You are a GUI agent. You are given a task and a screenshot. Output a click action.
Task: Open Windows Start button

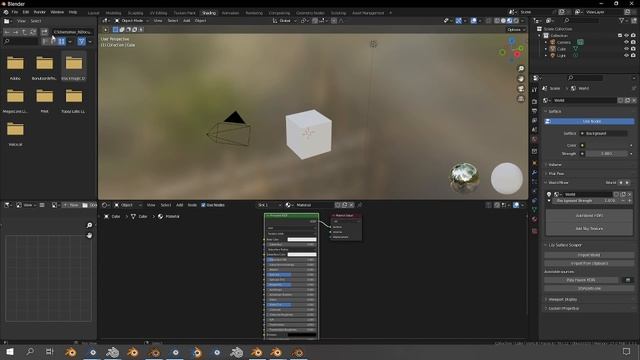click(x=10, y=351)
